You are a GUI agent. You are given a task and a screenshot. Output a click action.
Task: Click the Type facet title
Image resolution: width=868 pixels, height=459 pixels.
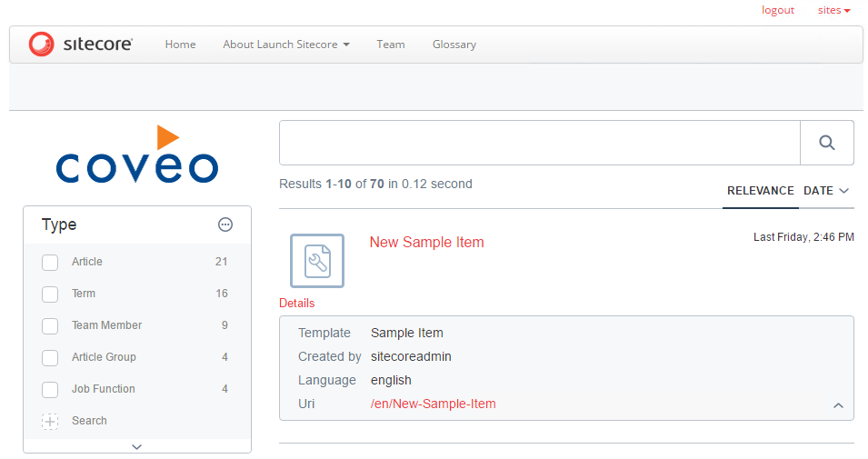(x=59, y=225)
